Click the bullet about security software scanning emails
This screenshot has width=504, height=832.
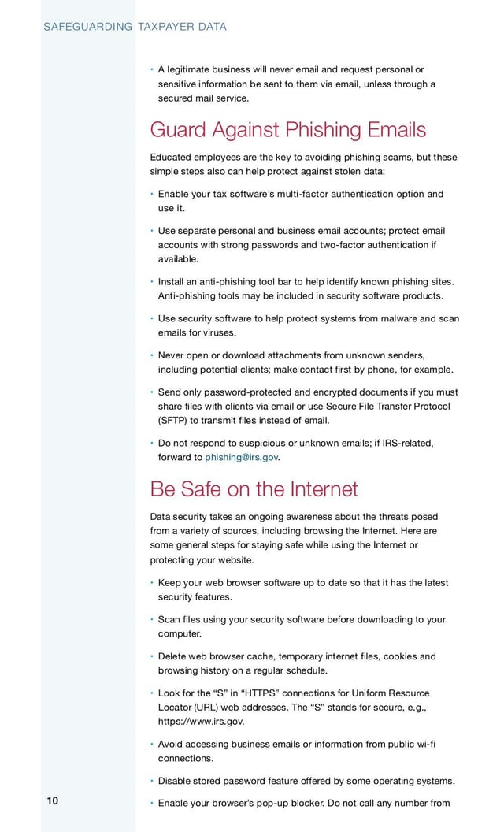coord(307,325)
